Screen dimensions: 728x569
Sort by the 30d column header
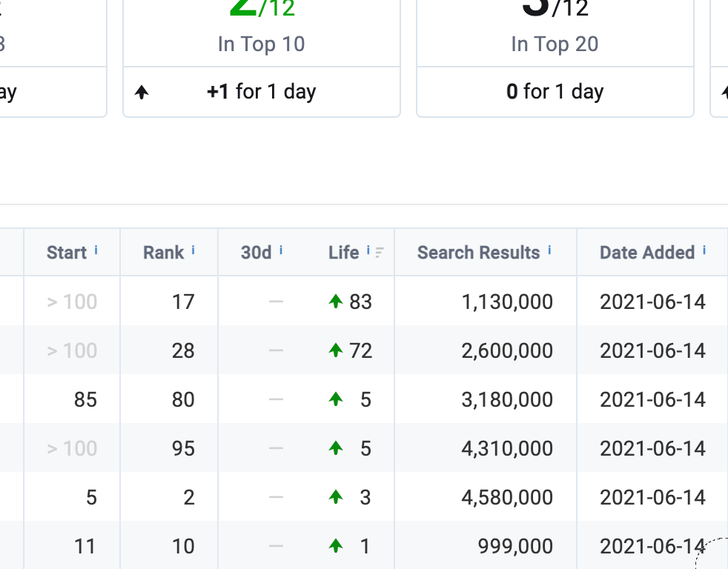(256, 253)
